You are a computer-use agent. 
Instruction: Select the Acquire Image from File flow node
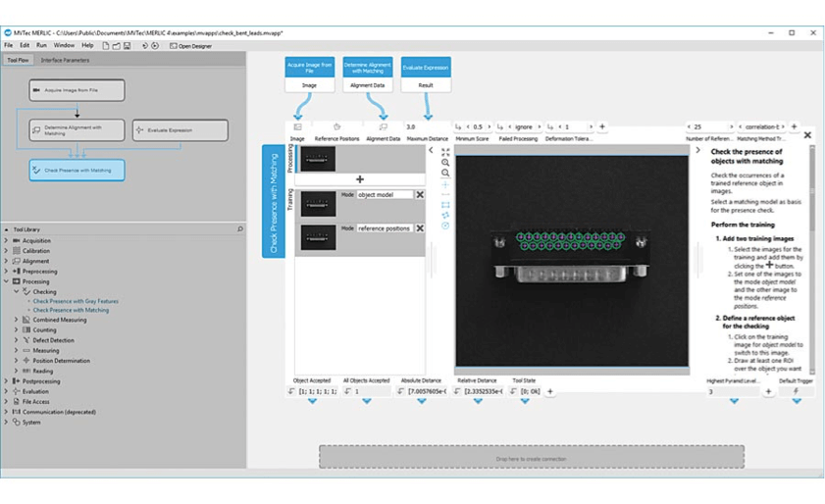(x=77, y=90)
